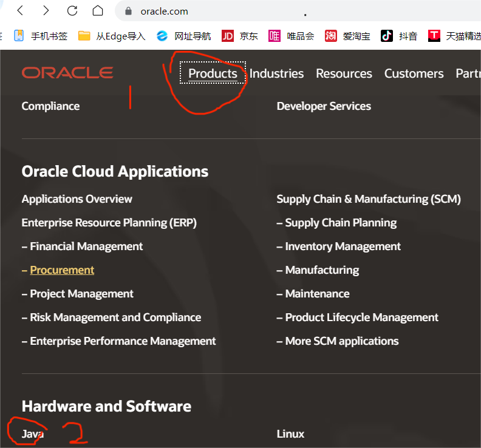Open the 从Edge导入 bookmark folder

pos(112,36)
